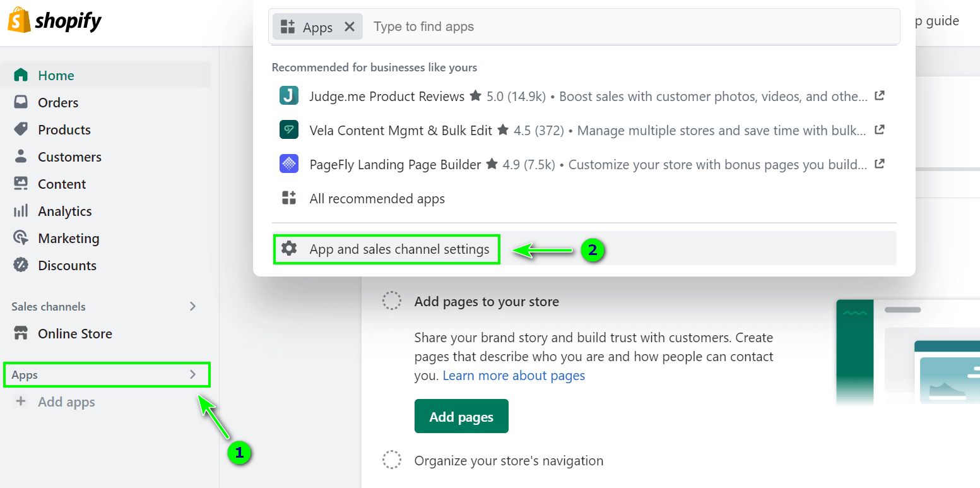Select Judge.me Product Reviews result
The image size is (980, 488).
tap(584, 96)
